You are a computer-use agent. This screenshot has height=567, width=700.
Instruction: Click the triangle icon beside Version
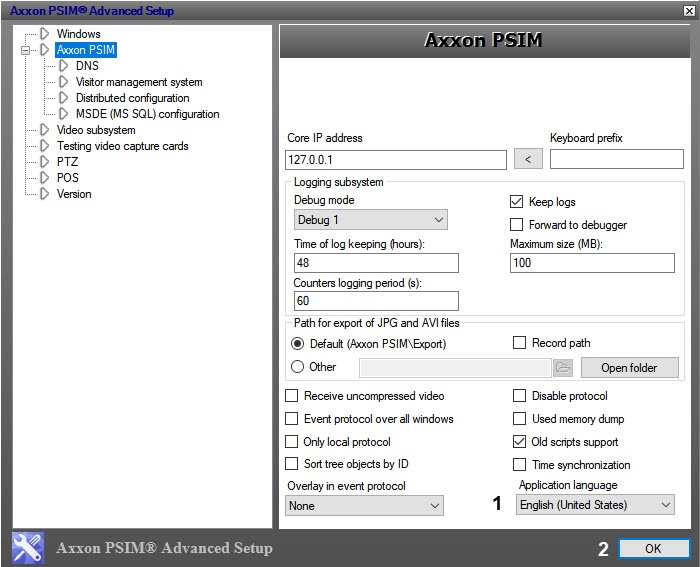tap(44, 194)
